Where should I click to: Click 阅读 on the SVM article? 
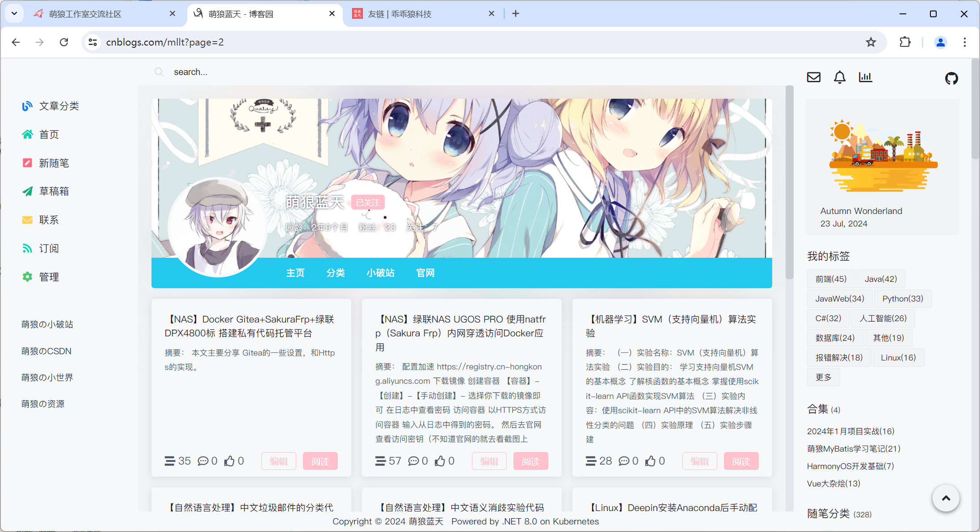tap(741, 461)
